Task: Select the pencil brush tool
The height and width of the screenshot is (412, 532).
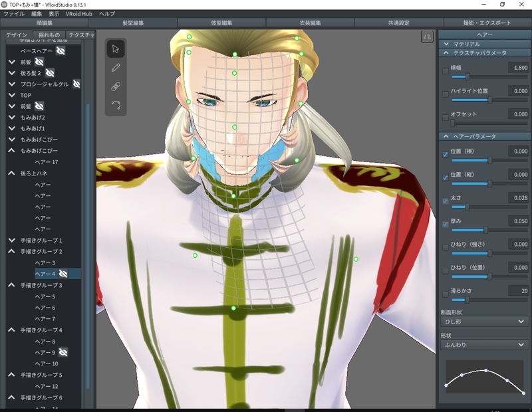Action: [x=116, y=68]
